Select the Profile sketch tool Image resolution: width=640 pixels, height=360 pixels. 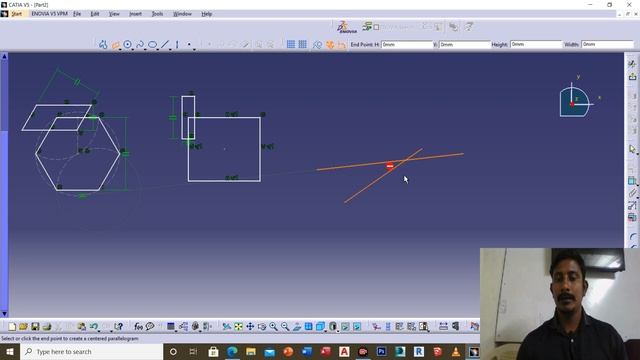pos(103,44)
